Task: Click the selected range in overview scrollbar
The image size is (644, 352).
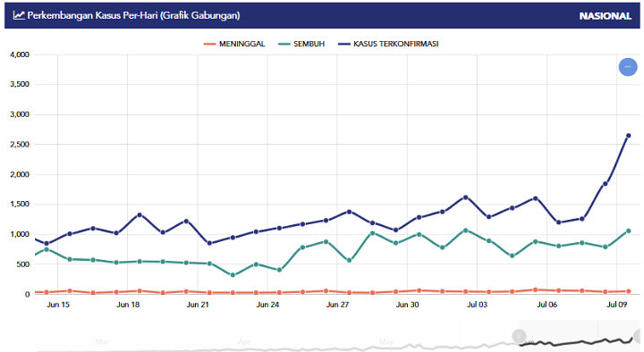Action: pyautogui.click(x=580, y=336)
